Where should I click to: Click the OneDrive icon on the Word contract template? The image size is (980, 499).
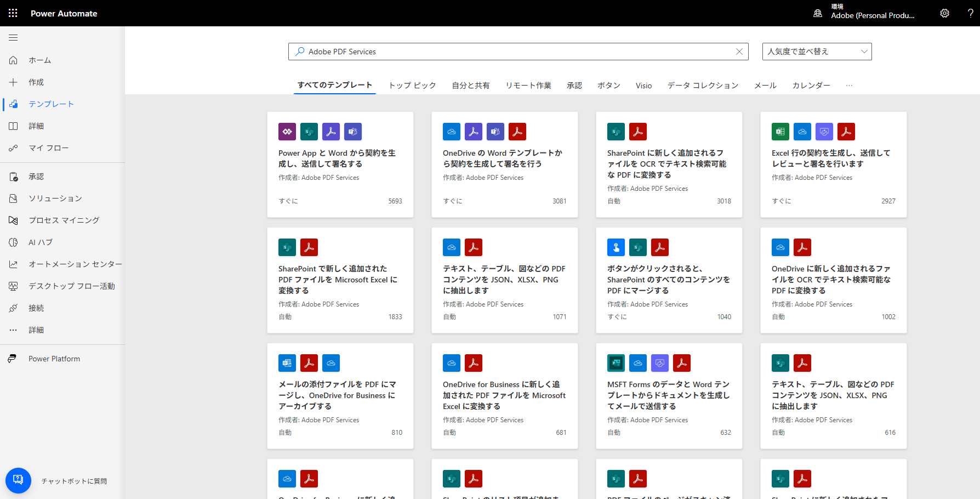click(451, 132)
